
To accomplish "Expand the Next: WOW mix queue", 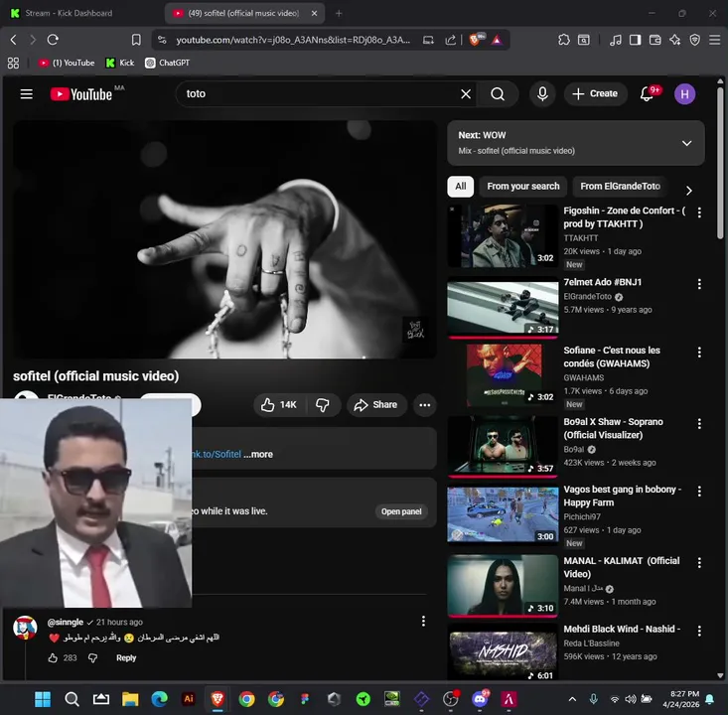I will (x=686, y=143).
